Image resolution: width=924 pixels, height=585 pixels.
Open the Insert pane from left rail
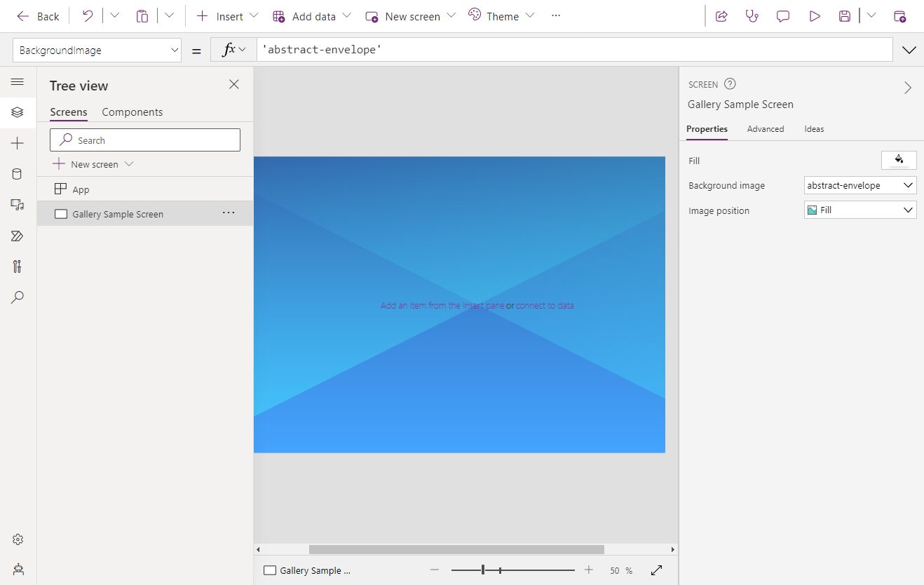[18, 142]
